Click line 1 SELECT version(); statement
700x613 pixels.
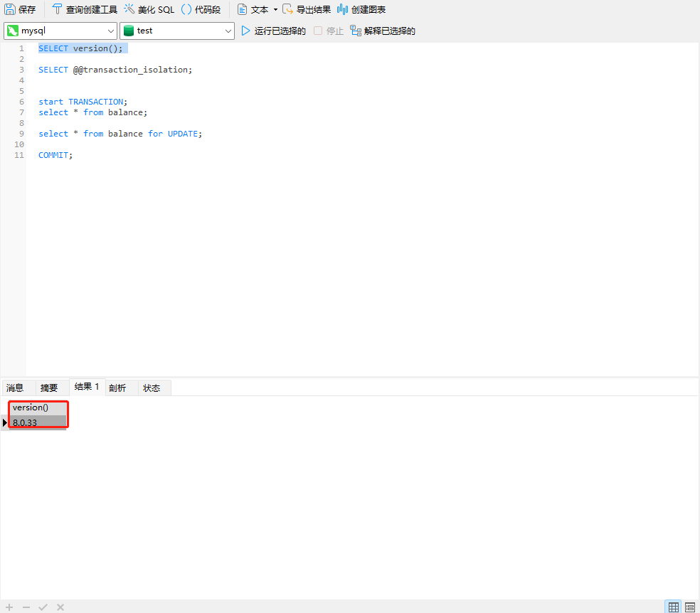click(80, 48)
